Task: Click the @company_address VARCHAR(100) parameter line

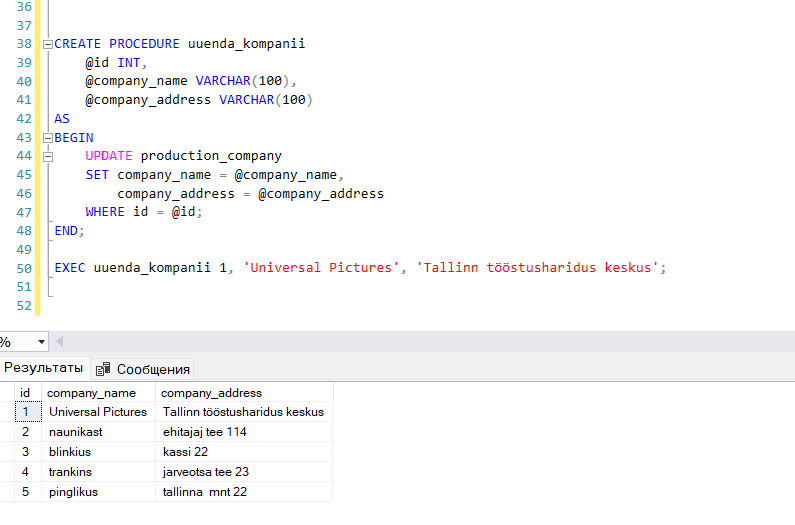Action: [199, 100]
